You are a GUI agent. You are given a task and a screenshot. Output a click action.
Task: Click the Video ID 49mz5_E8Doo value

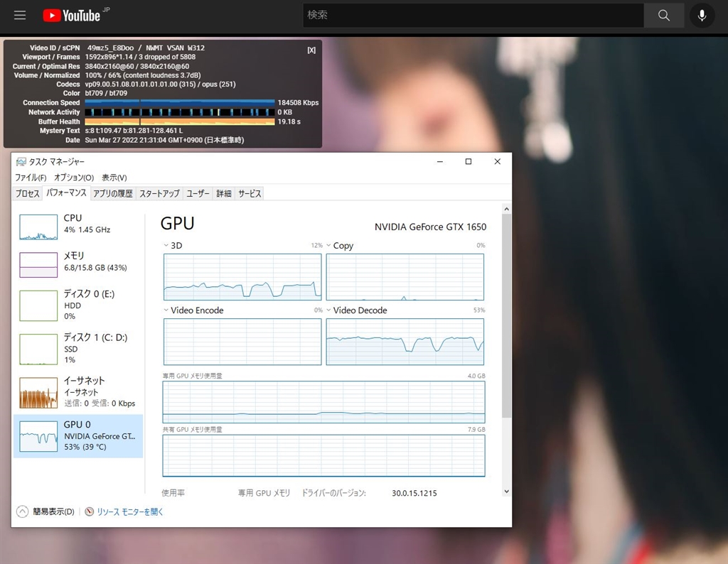click(x=110, y=48)
